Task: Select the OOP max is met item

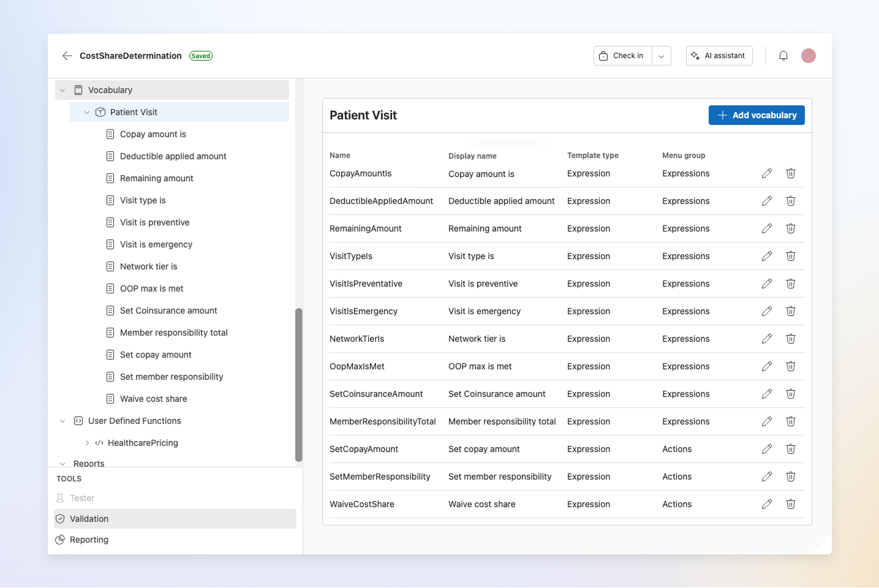Action: 151,288
